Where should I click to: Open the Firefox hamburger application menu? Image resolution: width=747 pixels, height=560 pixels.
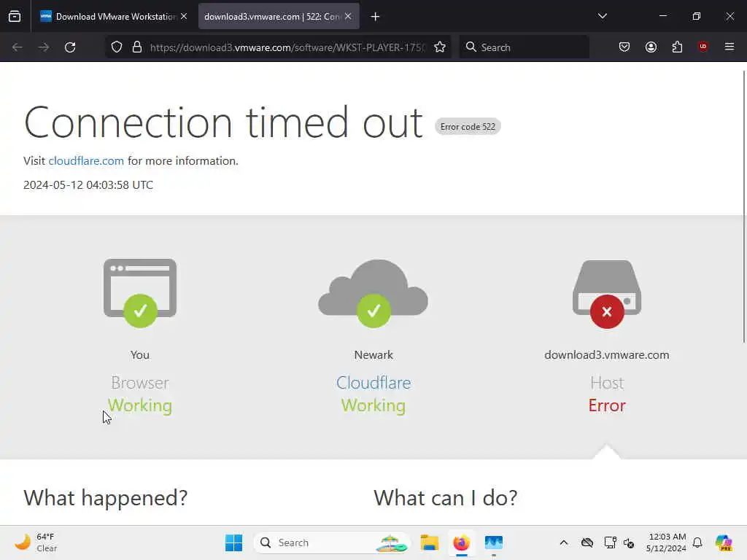pos(729,47)
